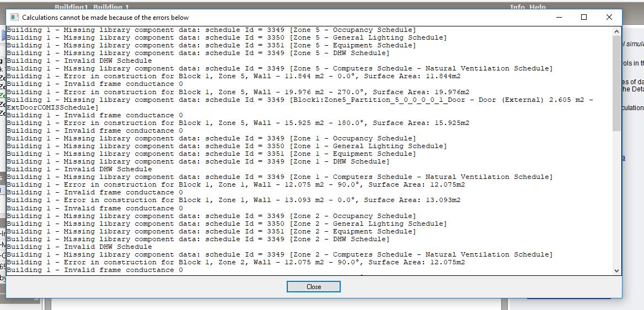The width and height of the screenshot is (644, 310).
Task: Click the vertical scrollbar thumb in the error list
Action: pos(616,83)
